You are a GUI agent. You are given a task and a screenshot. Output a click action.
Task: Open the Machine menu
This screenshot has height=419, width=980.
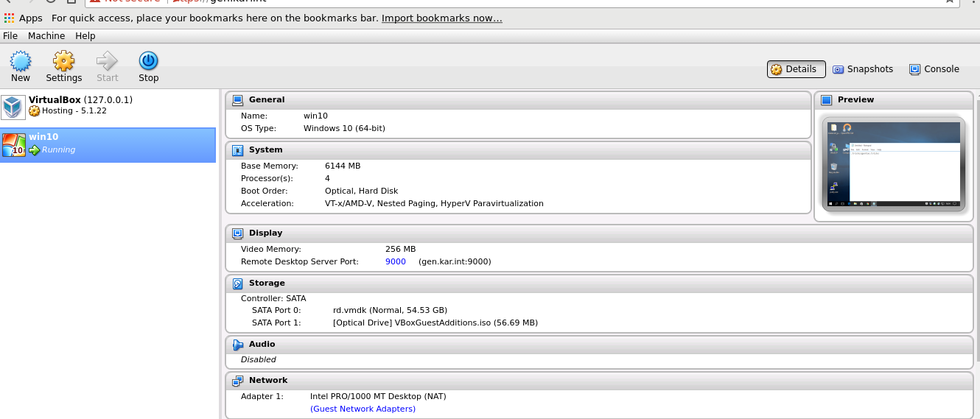pos(46,35)
